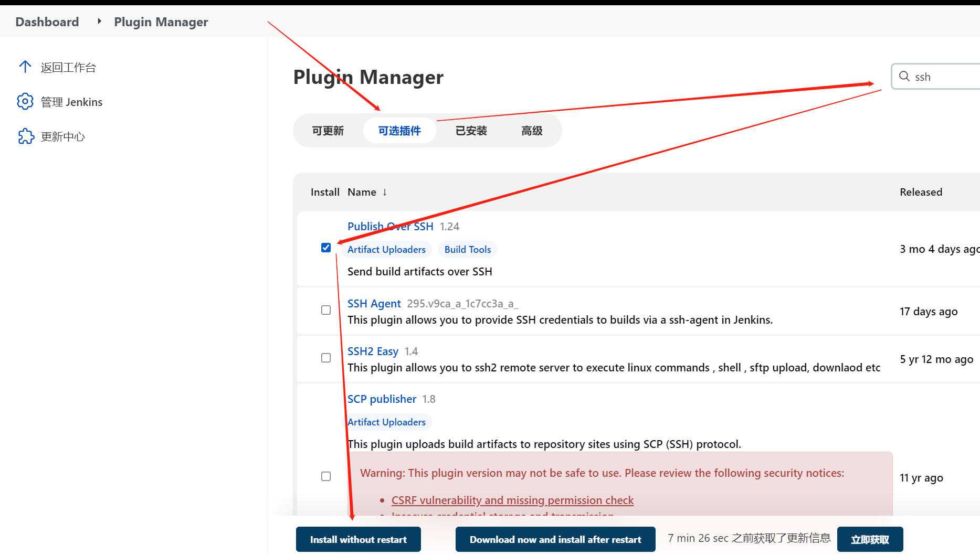Click the Install without restart button
Viewport: 980px width, 555px height.
point(359,539)
